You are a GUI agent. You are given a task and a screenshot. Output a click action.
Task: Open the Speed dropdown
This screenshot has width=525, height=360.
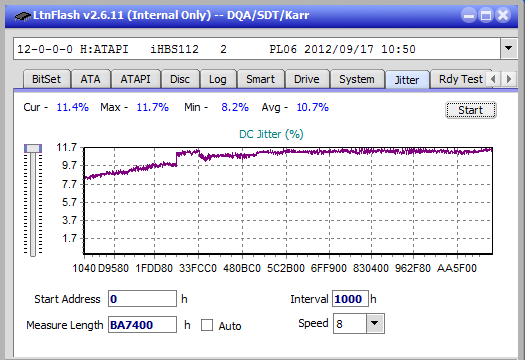click(375, 323)
